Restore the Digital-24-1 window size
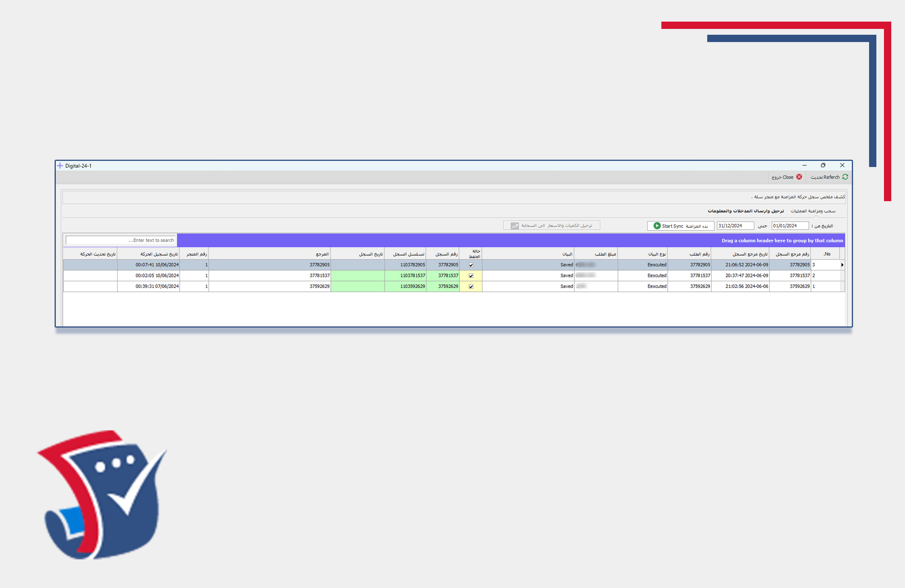This screenshot has width=905, height=588. click(x=823, y=165)
